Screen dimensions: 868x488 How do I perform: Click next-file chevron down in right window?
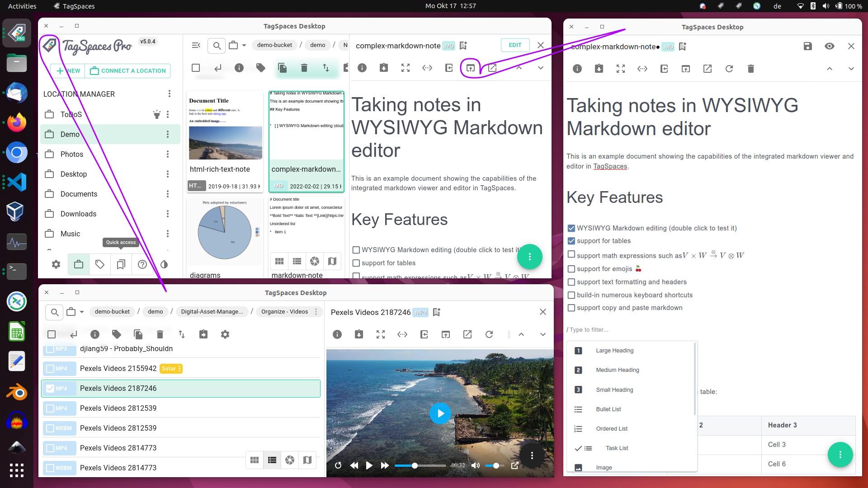851,69
